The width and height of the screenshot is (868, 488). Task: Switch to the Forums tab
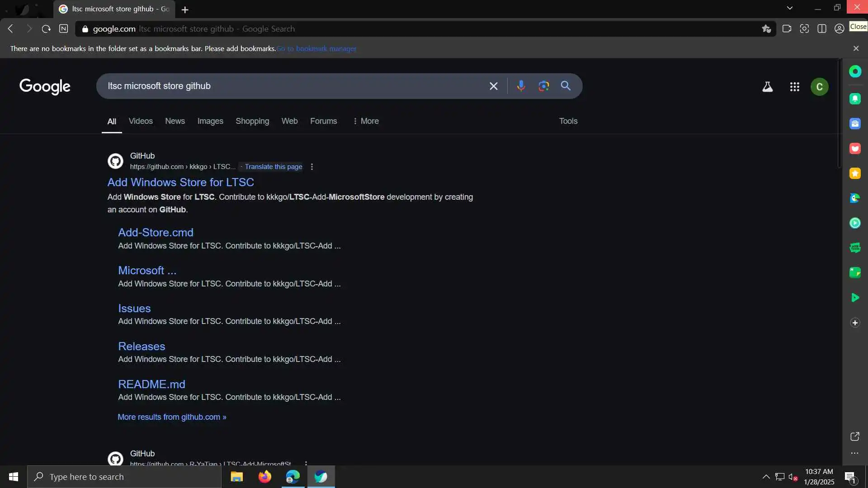tap(323, 121)
